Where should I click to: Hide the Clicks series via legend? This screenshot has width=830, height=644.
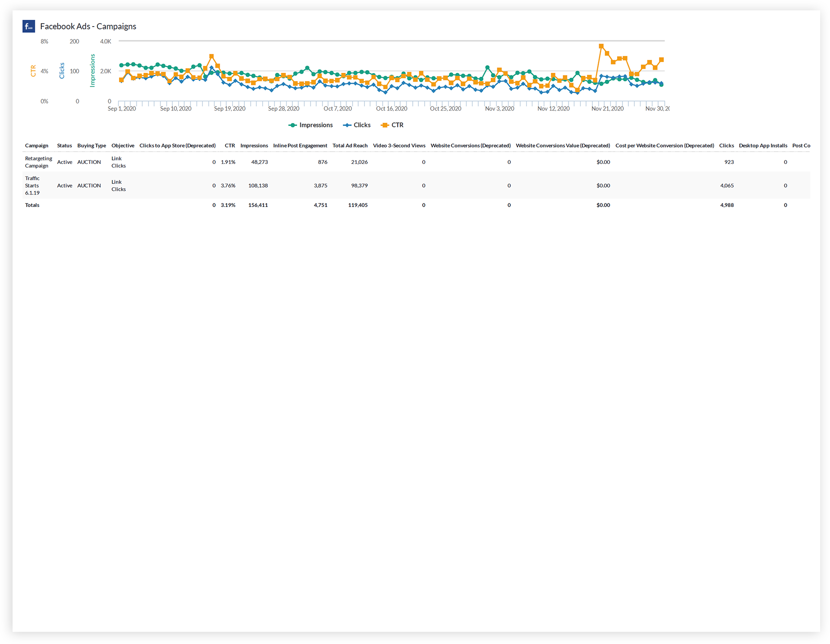(357, 125)
